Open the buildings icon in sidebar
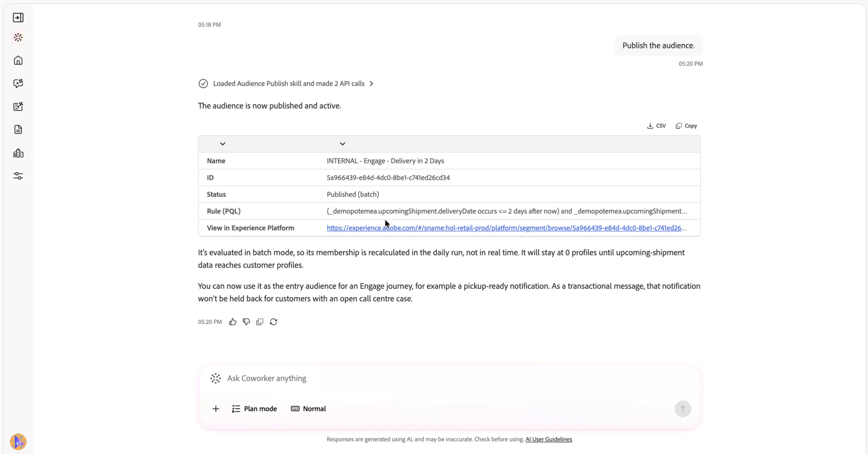The width and height of the screenshot is (868, 454). pyautogui.click(x=18, y=153)
